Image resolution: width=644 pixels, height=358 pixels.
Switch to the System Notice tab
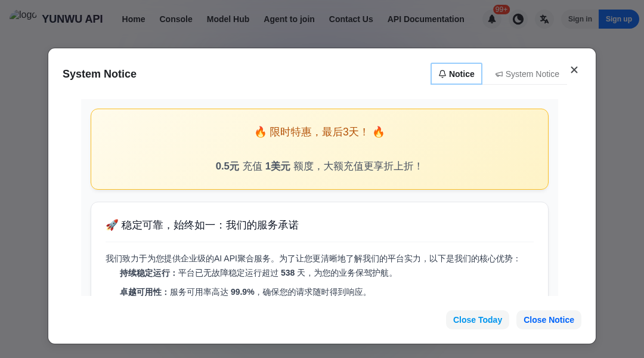[527, 74]
